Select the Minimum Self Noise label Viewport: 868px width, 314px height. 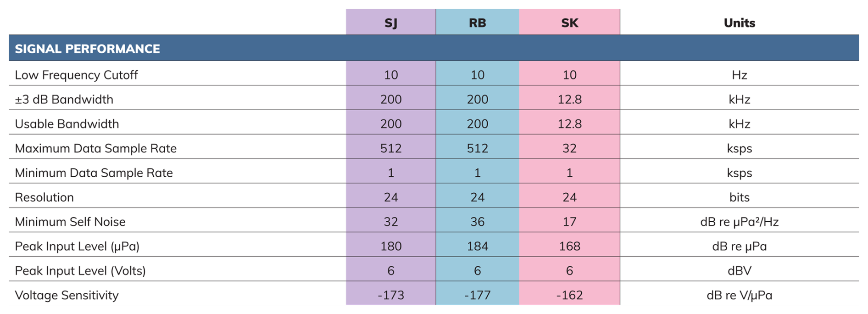(x=70, y=222)
